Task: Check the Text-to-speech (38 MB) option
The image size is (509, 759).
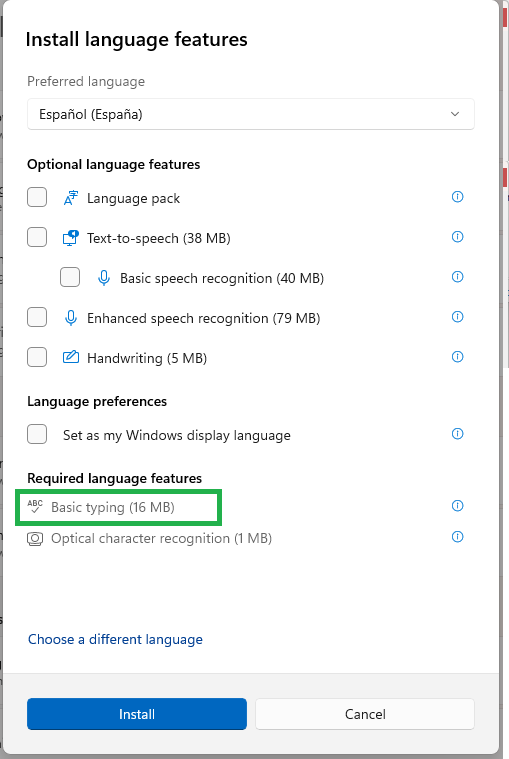Action: 37,238
